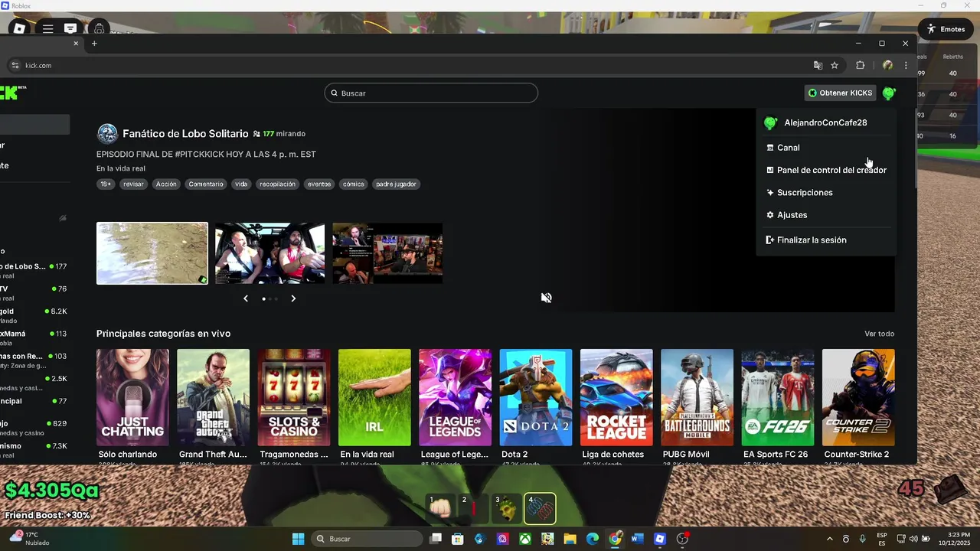Viewport: 980px width, 551px height.
Task: Select the multi-camera podcast stream thumbnail
Action: tap(387, 253)
